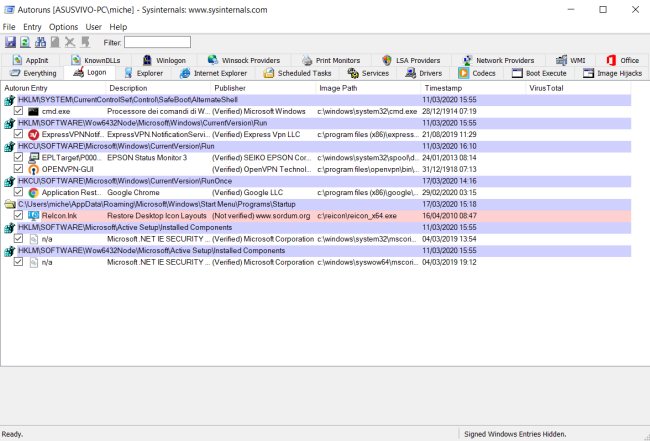Screen dimensions: 650x441
Task: Switch to the Everything tab
Action: tap(33, 73)
